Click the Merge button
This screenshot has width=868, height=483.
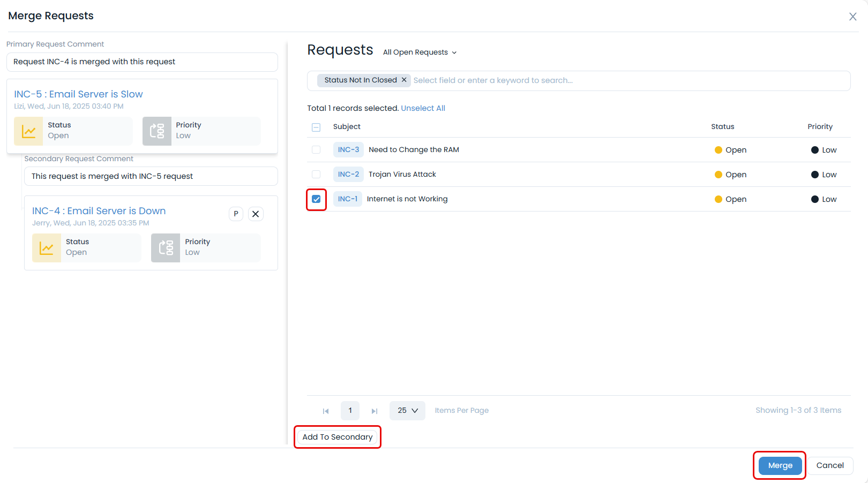[x=779, y=465]
